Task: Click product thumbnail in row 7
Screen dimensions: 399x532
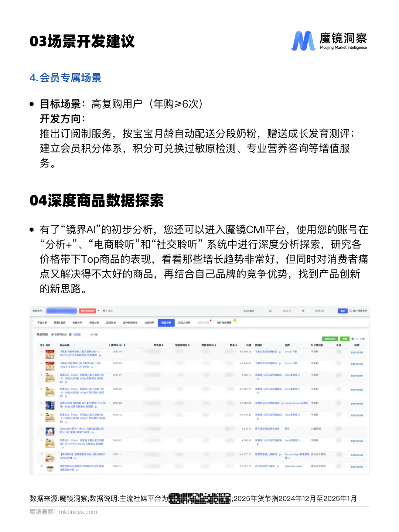Action: (x=50, y=431)
